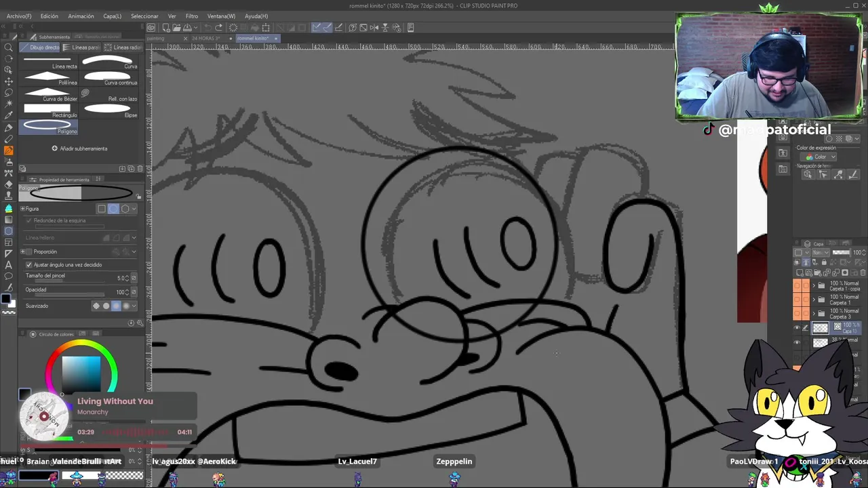Viewport: 868px width, 488px height.
Task: Switch to the Líneas radiales subtool group
Action: point(123,47)
